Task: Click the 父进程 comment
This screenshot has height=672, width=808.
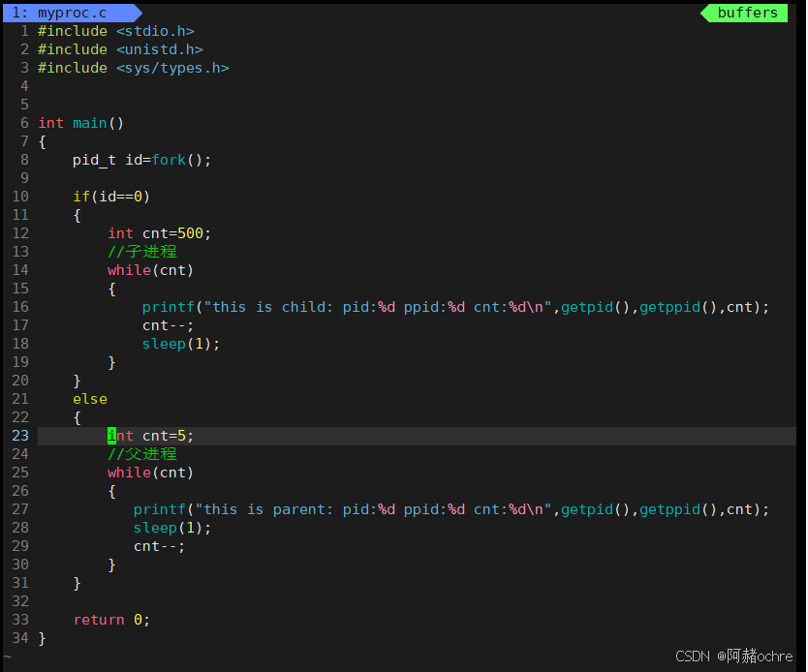Action: pyautogui.click(x=142, y=454)
